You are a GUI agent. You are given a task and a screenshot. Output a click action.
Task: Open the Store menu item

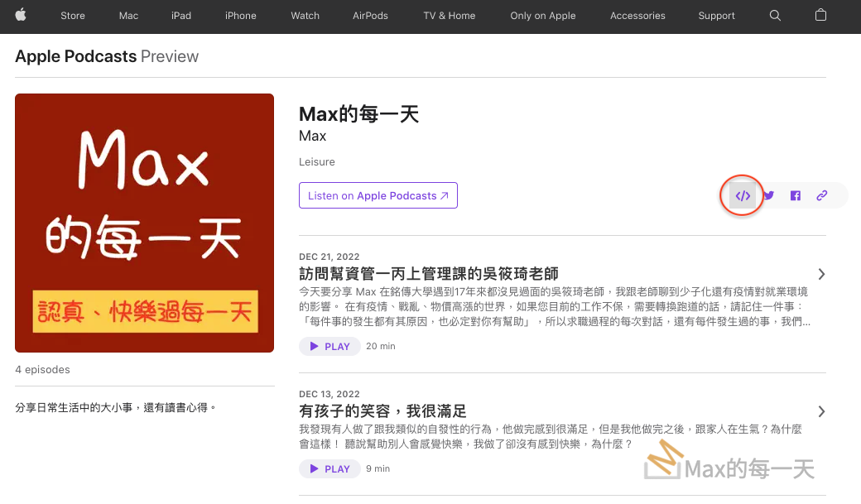point(73,16)
